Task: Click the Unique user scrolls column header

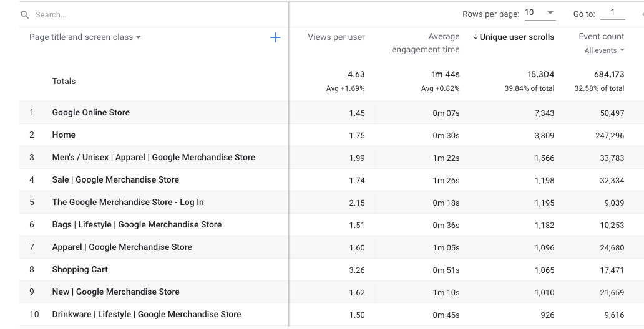Action: tap(517, 37)
